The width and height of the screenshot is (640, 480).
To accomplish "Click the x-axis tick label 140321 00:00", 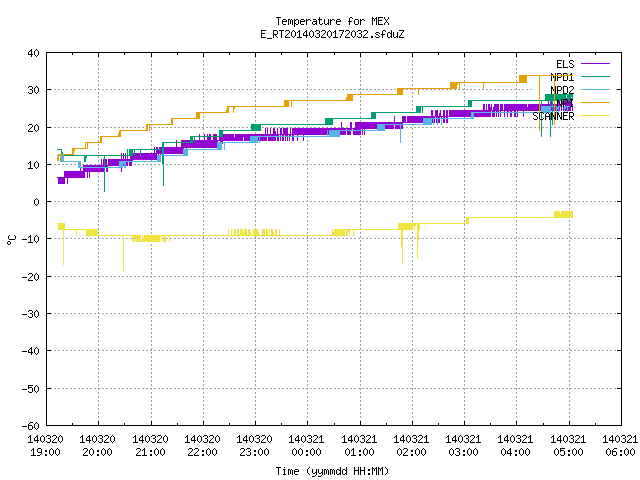I will [x=307, y=446].
